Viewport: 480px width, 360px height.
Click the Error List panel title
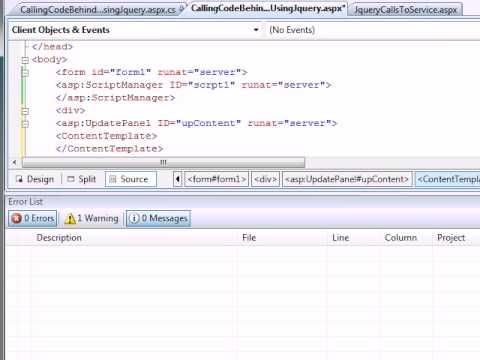coord(26,202)
